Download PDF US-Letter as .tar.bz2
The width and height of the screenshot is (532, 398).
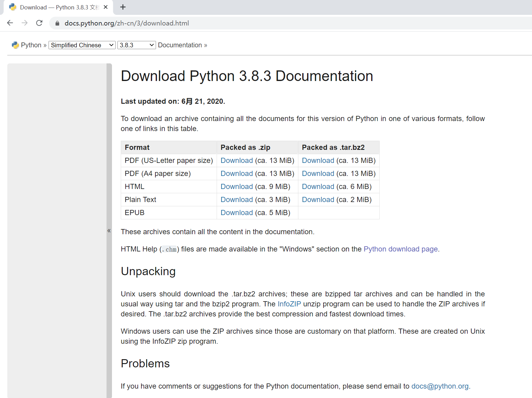318,160
